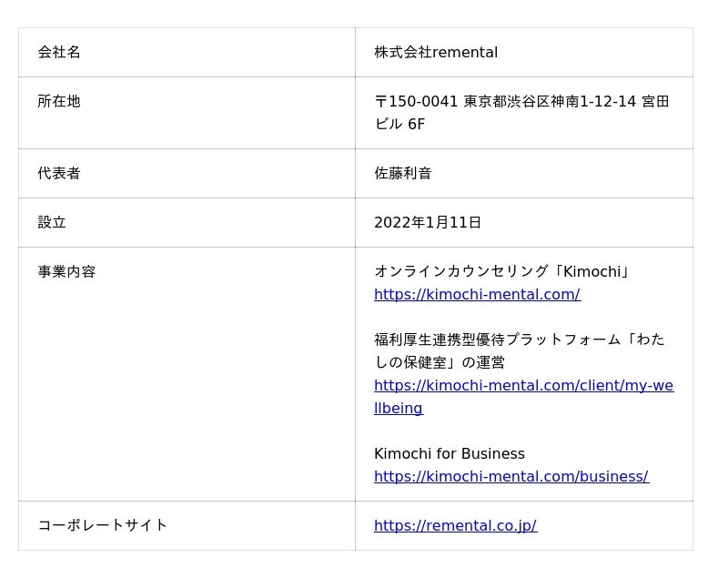Image resolution: width=728 pixels, height=578 pixels.
Task: Click the Kimochi for Business text
Action: click(450, 454)
